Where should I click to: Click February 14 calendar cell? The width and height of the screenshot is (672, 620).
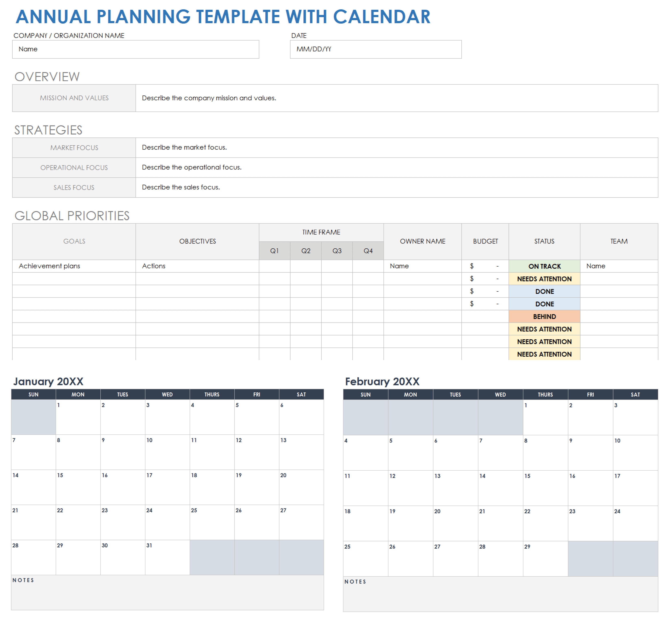500,488
